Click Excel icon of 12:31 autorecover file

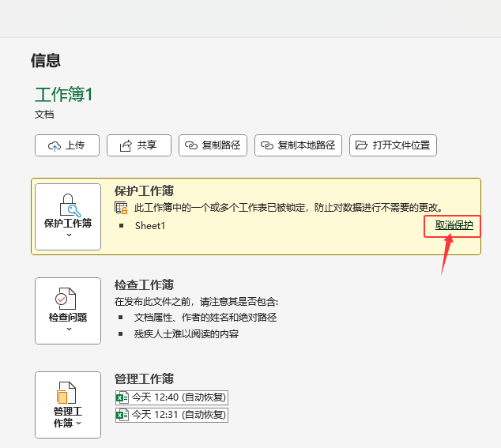pos(122,415)
